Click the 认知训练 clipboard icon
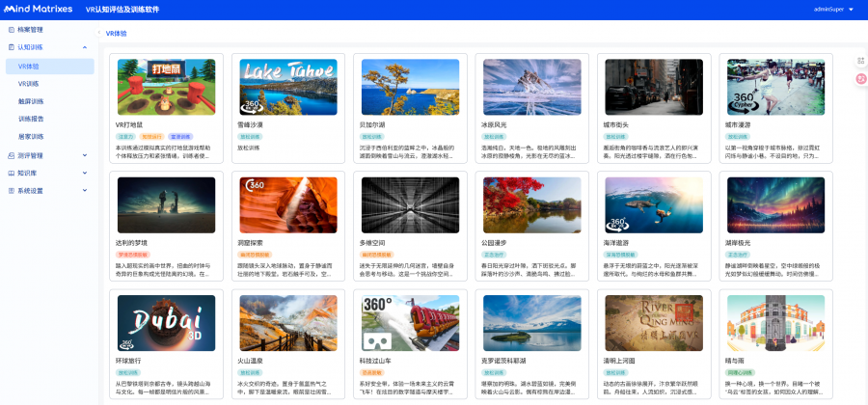The image size is (868, 405). click(11, 46)
